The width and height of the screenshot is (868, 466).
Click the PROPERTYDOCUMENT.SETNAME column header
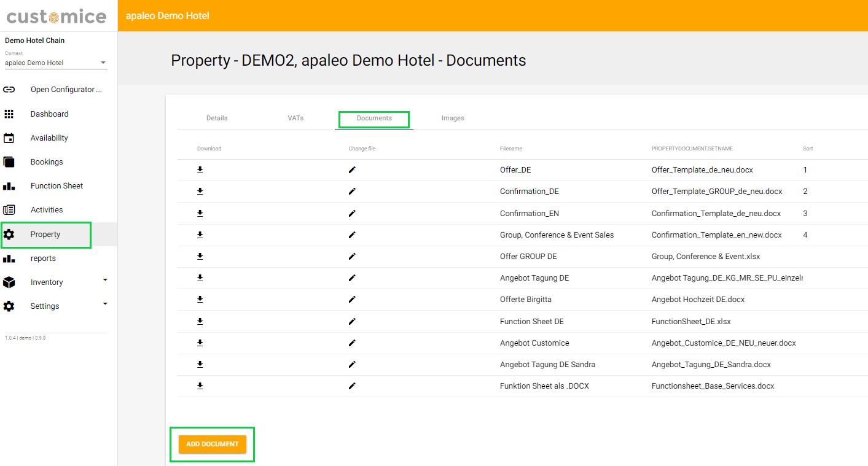(x=692, y=149)
